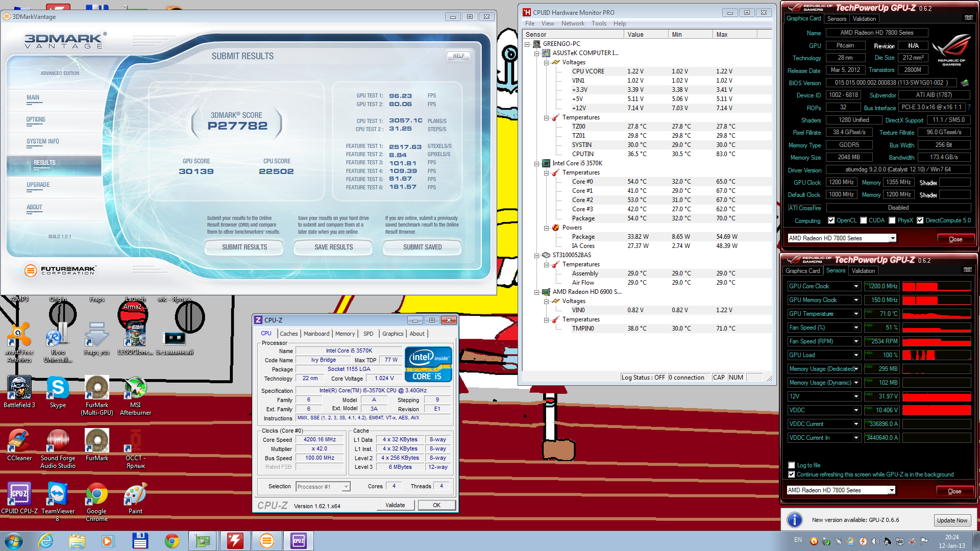The height and width of the screenshot is (551, 980).
Task: Click the OK button in CPU-Z
Action: pos(436,505)
